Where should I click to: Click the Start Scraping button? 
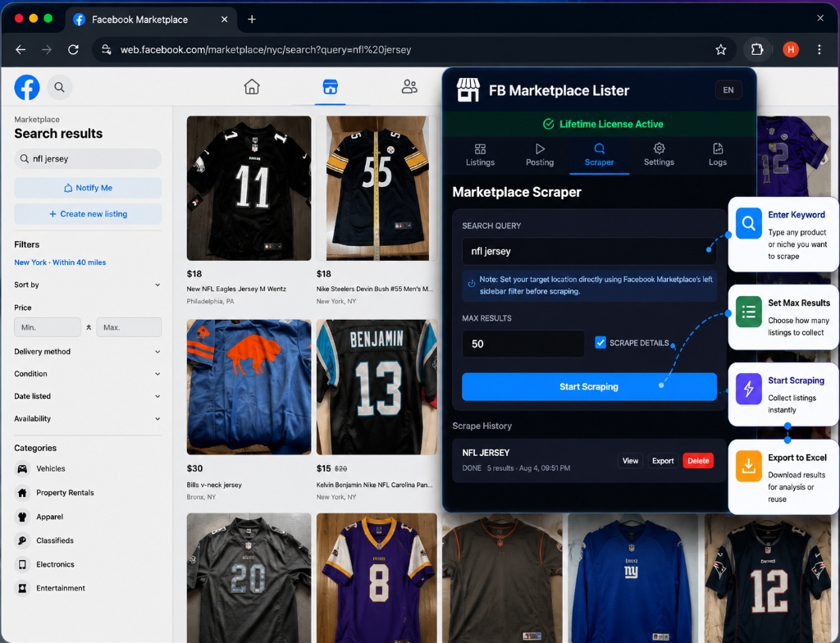click(589, 387)
